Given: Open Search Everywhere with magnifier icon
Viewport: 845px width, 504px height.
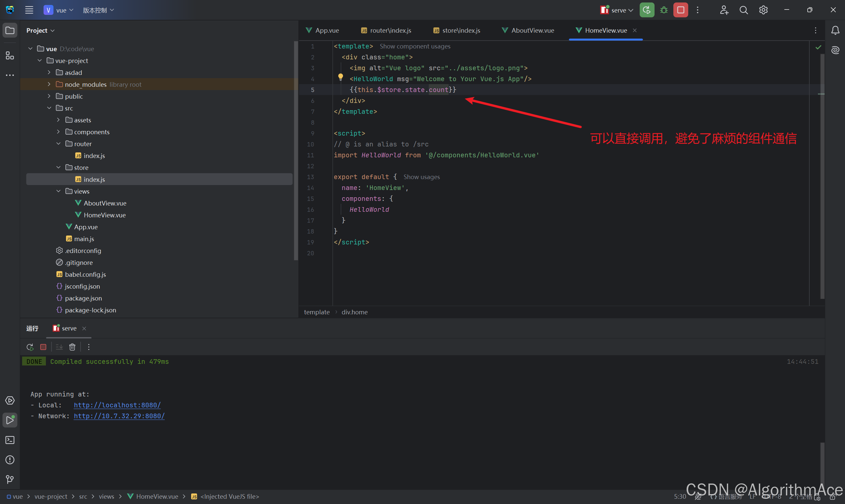Looking at the screenshot, I should [744, 10].
